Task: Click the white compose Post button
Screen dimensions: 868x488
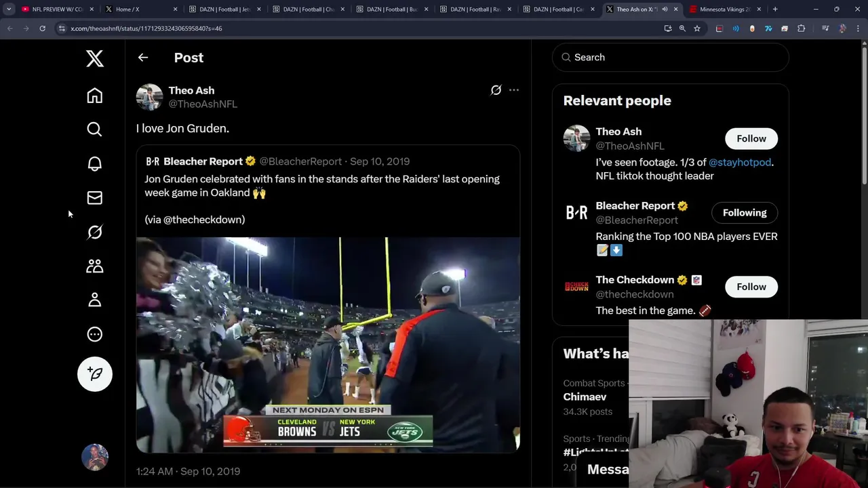Action: pyautogui.click(x=95, y=374)
